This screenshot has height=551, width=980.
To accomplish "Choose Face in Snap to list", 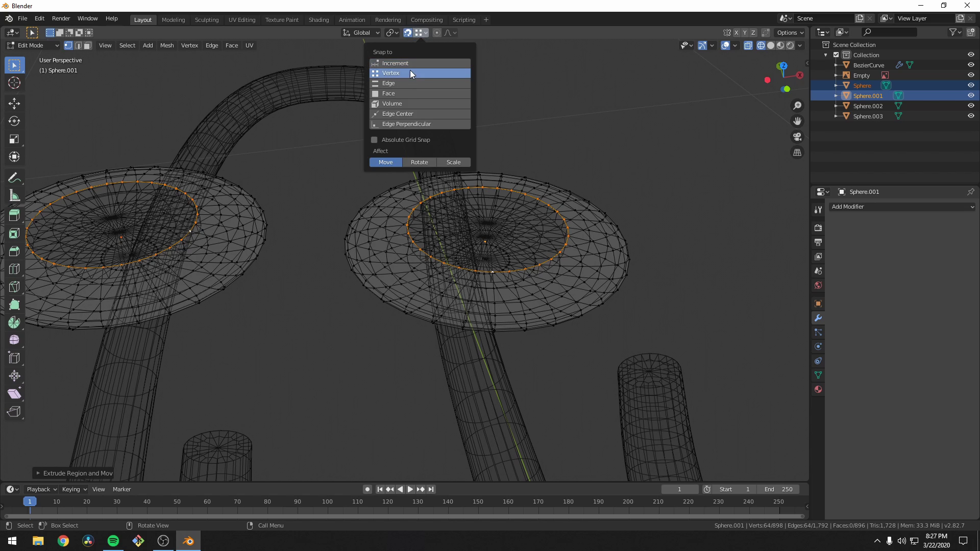I will tap(420, 93).
